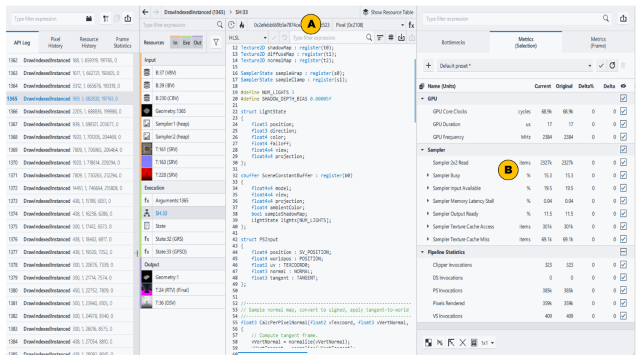The width and height of the screenshot is (641, 361).
Task: Click the back arrow navigation icon
Action: 145,12
